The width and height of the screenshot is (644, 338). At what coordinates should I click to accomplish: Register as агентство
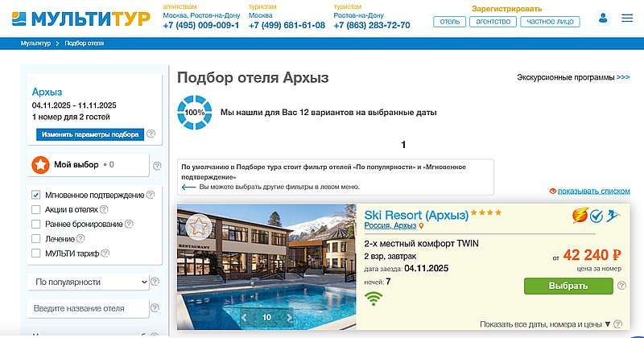click(493, 22)
